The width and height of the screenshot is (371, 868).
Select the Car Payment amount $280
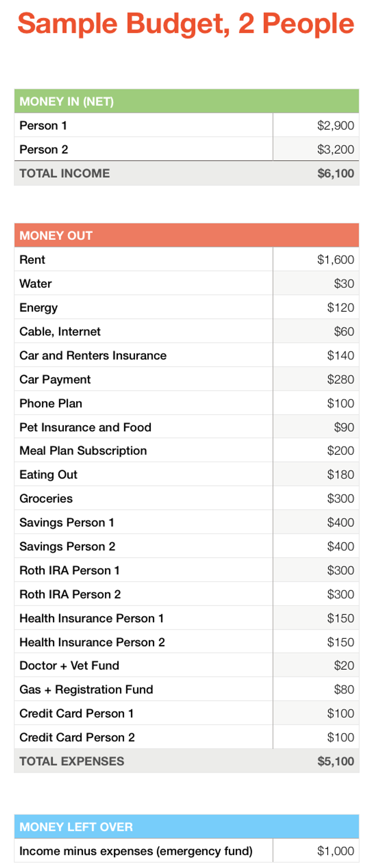(340, 379)
